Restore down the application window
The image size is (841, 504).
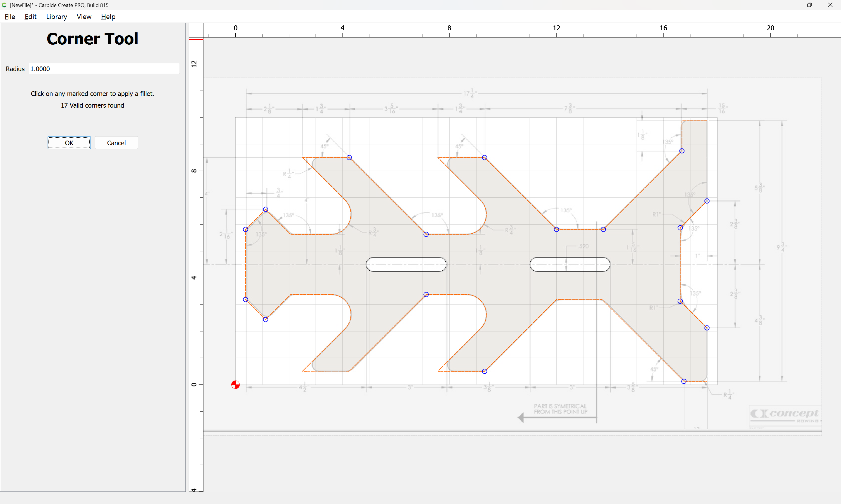(x=809, y=5)
